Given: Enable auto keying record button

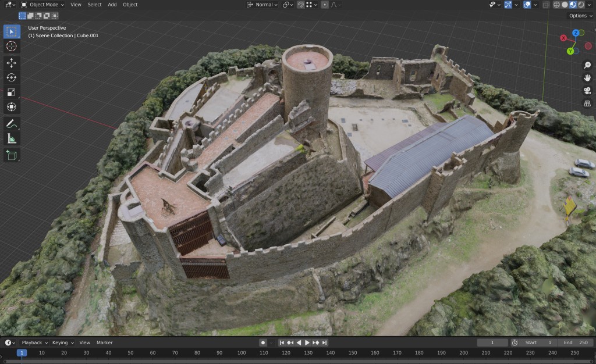Looking at the screenshot, I should tap(263, 343).
